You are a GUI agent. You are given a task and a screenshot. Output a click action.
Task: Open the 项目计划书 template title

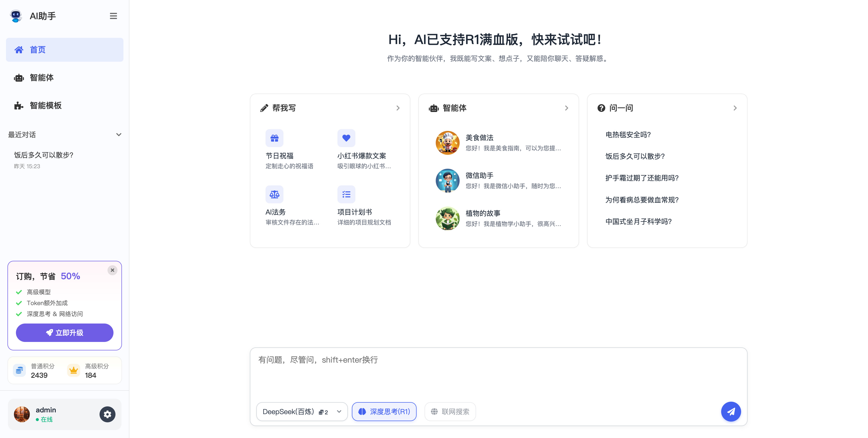click(354, 212)
